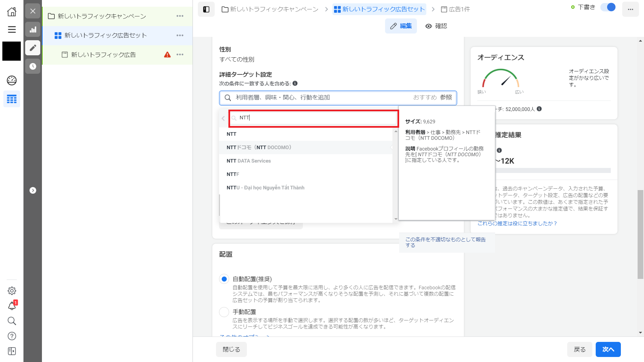Select NTTドコモ (NTT DOCOMO) suggestion
Screen dimensions: 644x362
(306, 147)
